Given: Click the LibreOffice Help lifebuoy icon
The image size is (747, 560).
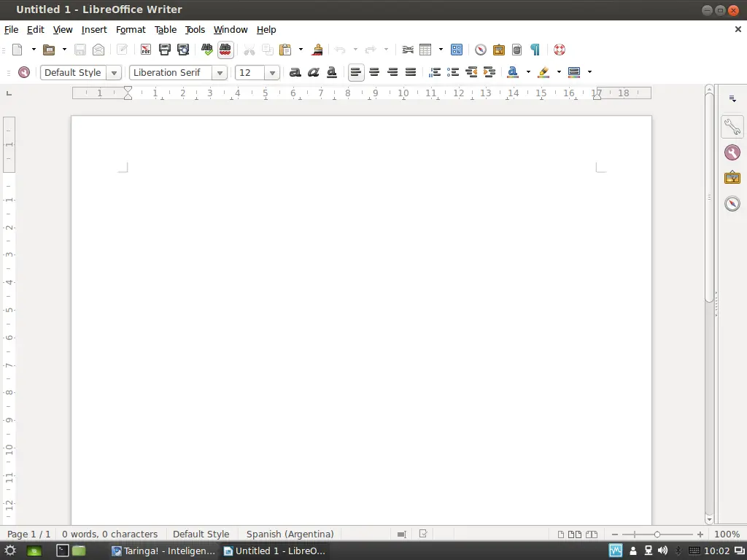Looking at the screenshot, I should point(560,50).
